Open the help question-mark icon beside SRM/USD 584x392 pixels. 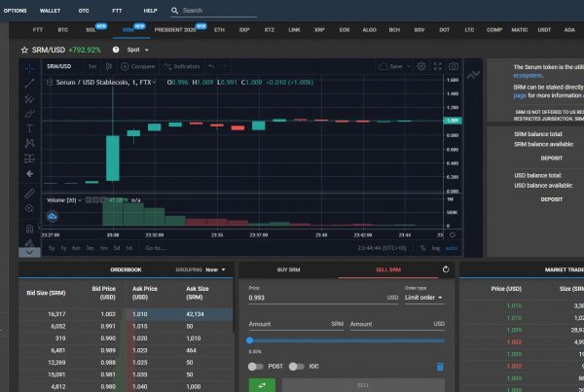[116, 50]
